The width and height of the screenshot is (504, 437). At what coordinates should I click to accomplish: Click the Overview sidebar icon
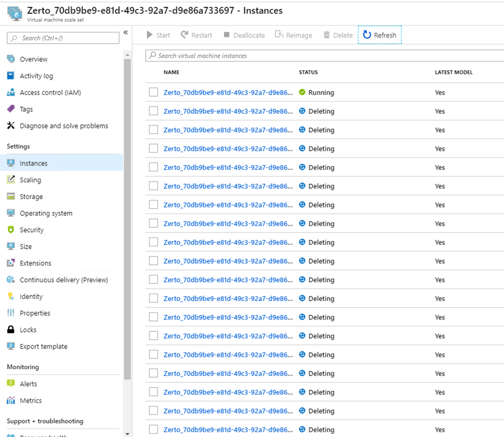pyautogui.click(x=10, y=59)
